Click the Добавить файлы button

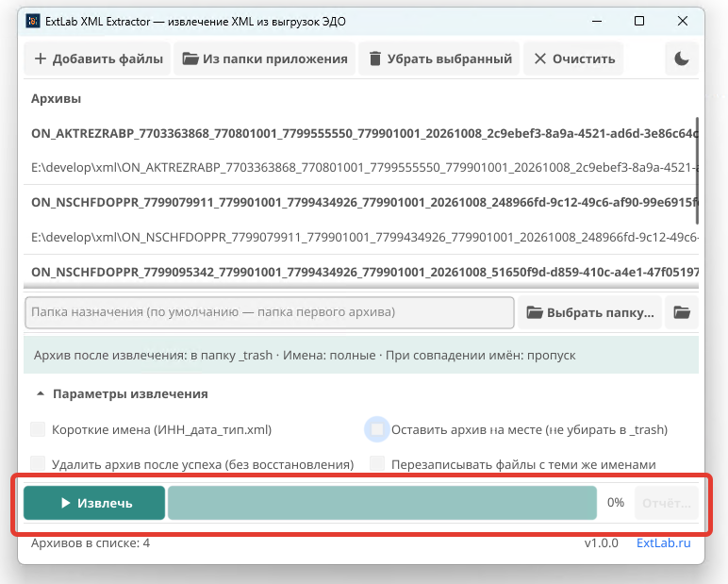pos(97,59)
